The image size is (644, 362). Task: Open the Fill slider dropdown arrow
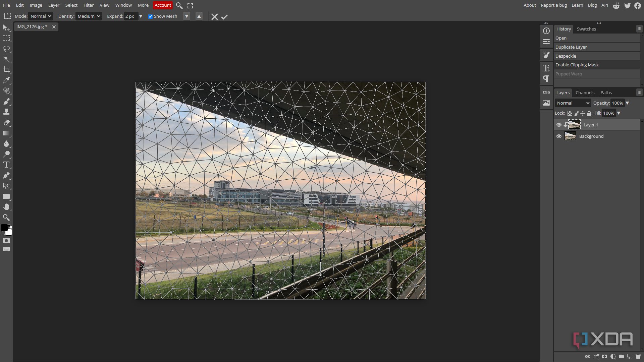point(619,113)
